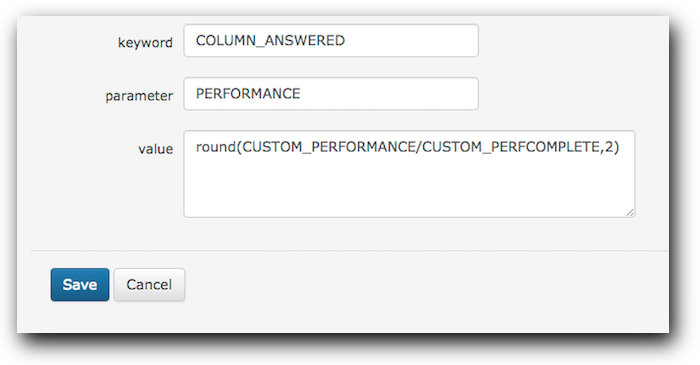Place cursor on COLUMN_ANSWERED text
700x365 pixels.
[270, 41]
